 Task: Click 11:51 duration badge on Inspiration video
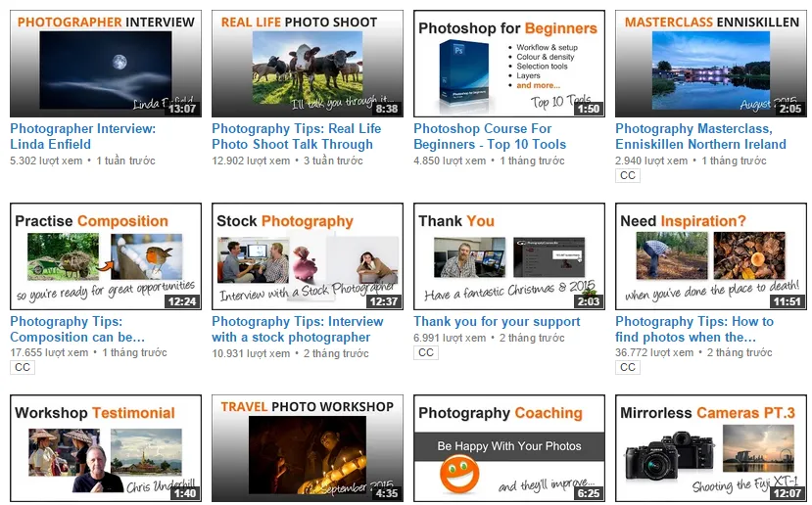click(x=788, y=301)
